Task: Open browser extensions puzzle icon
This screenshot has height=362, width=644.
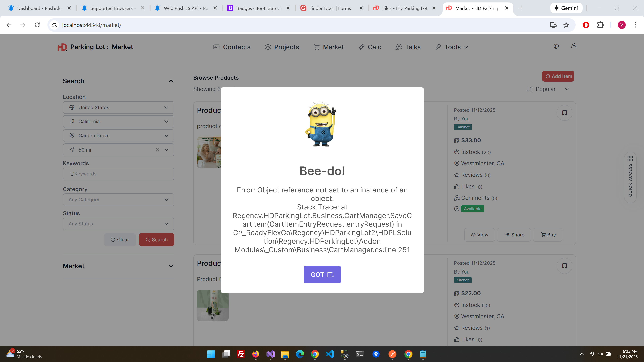Action: [600, 25]
